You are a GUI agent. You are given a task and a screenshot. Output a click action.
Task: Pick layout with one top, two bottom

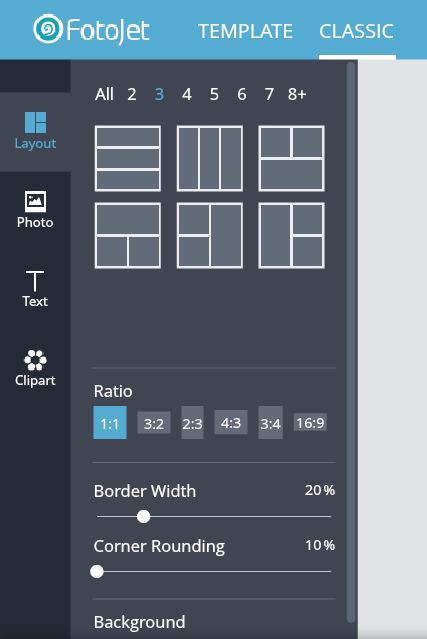128,236
